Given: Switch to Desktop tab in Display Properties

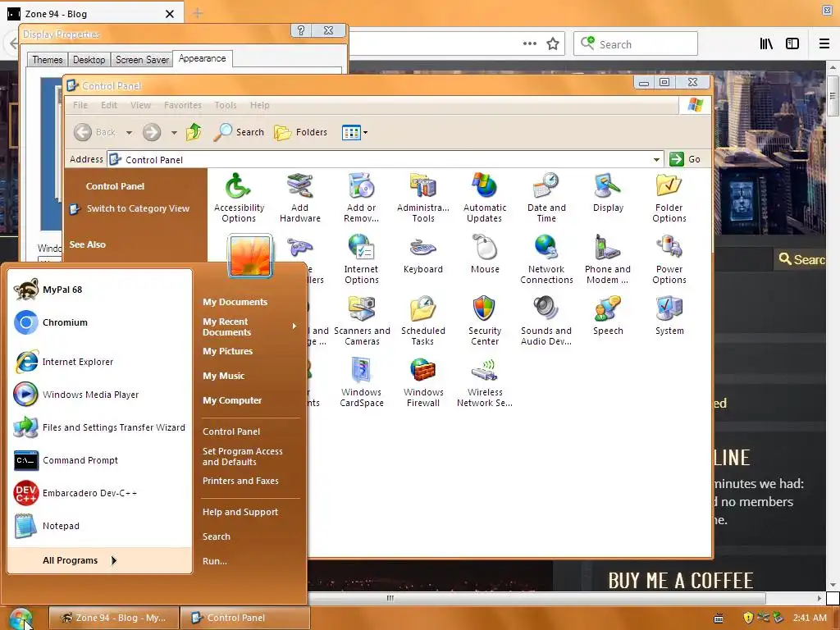Looking at the screenshot, I should click(89, 59).
